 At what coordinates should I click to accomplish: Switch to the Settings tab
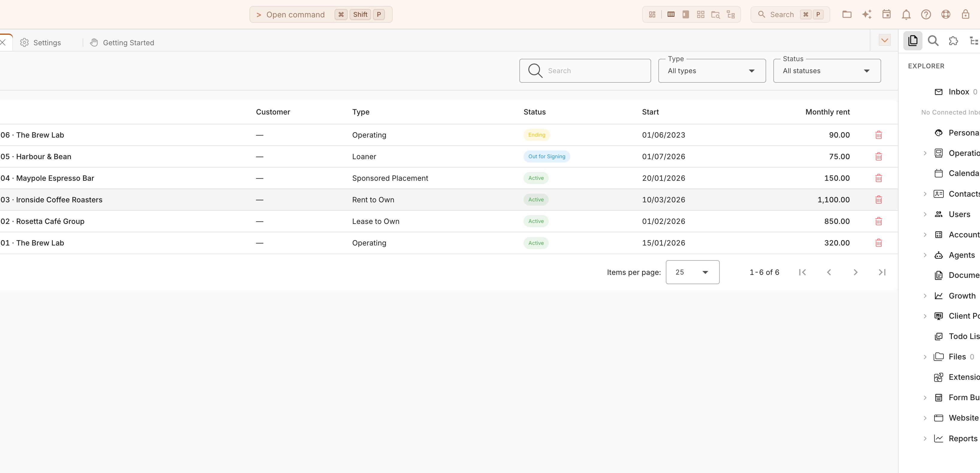[41, 43]
